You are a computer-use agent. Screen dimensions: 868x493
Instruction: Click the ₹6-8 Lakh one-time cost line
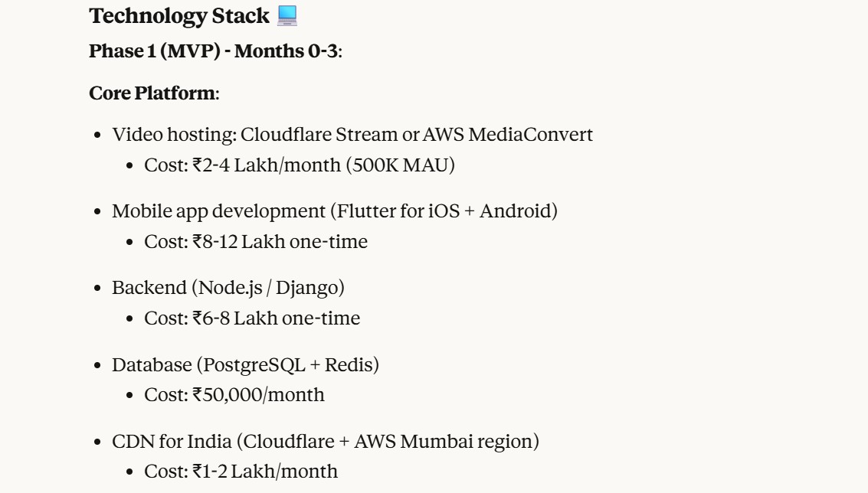click(x=252, y=318)
